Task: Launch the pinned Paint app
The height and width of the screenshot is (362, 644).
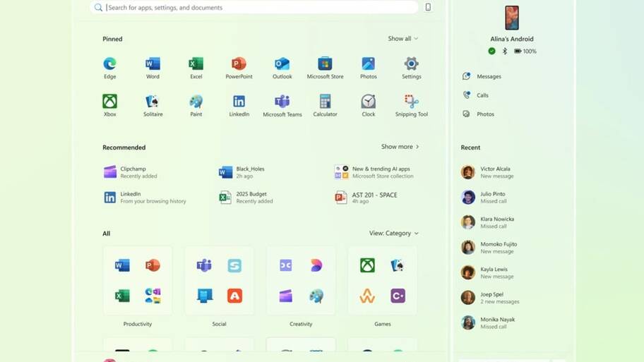Action: 196,105
